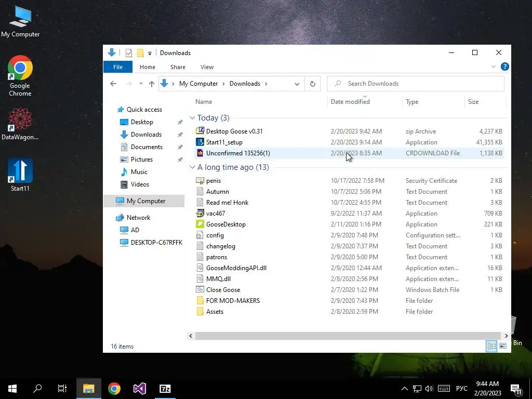The width and height of the screenshot is (532, 399).
Task: Open 7-Zip from the taskbar
Action: [x=165, y=389]
